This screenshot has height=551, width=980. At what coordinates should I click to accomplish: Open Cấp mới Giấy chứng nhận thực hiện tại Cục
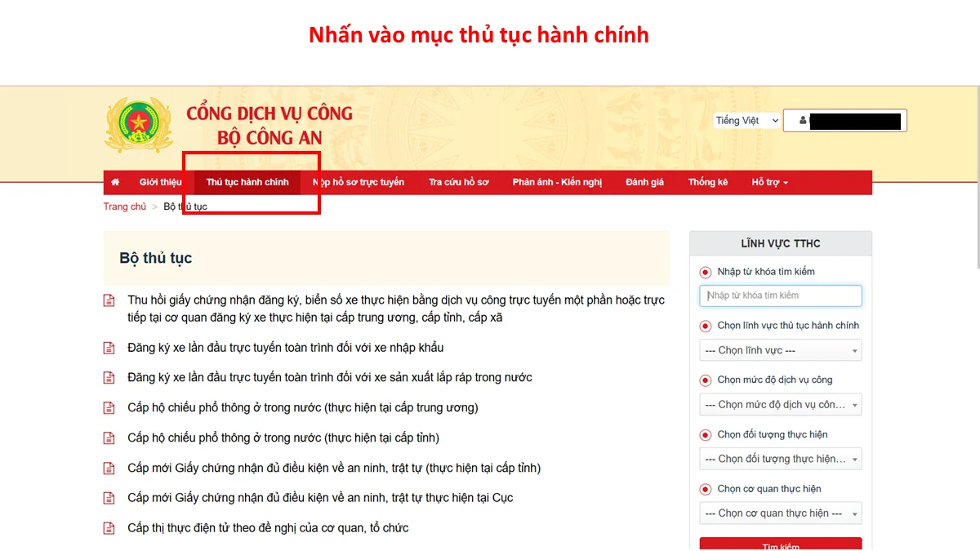320,498
